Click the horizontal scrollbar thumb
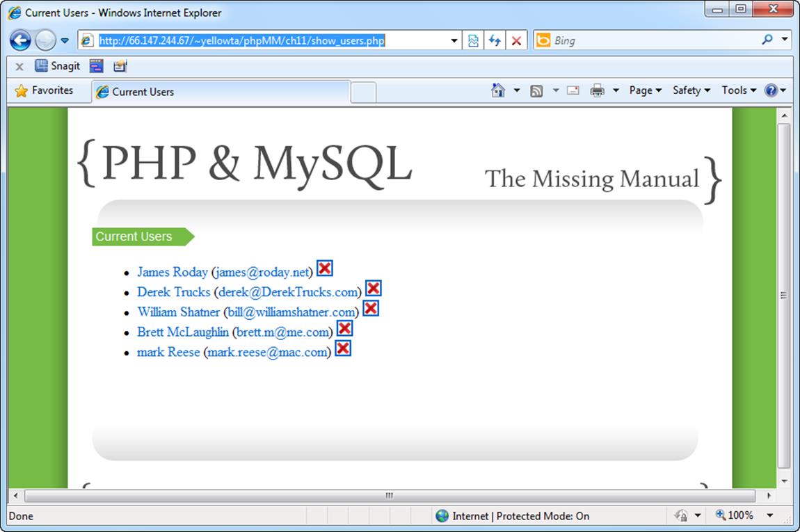The width and height of the screenshot is (800, 532). pos(390,495)
